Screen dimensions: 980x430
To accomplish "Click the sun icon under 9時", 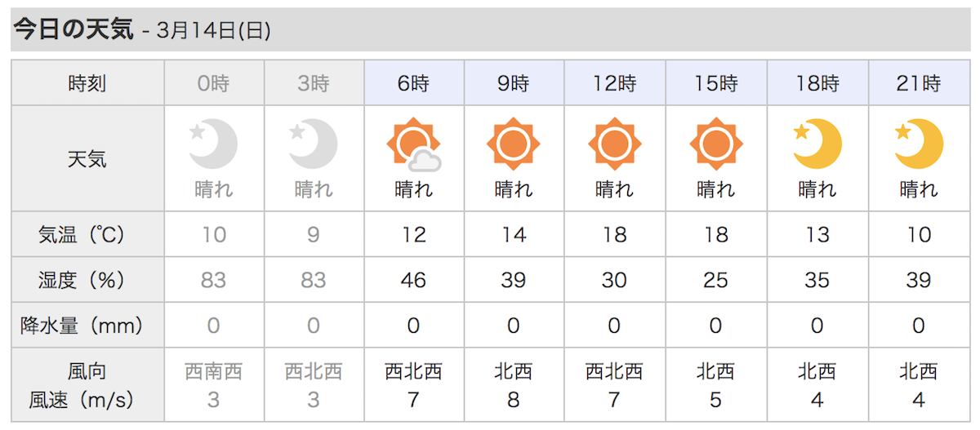I will [513, 144].
